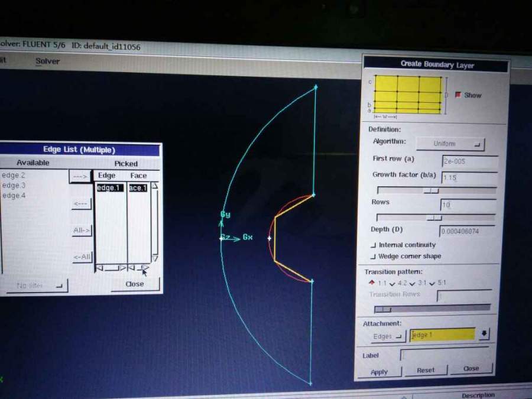The image size is (532, 399).
Task: Select the face.1 cell in Picked list
Action: click(138, 188)
